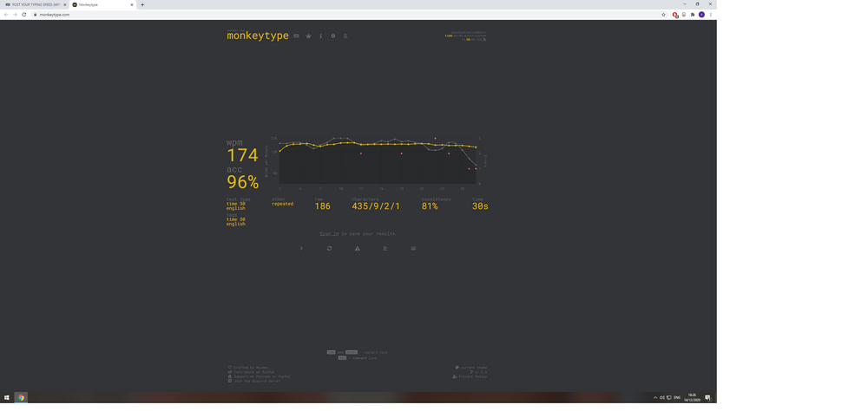Viewport: 868px width, 411px height.
Task: Show practice missed words warning icon
Action: pos(357,249)
